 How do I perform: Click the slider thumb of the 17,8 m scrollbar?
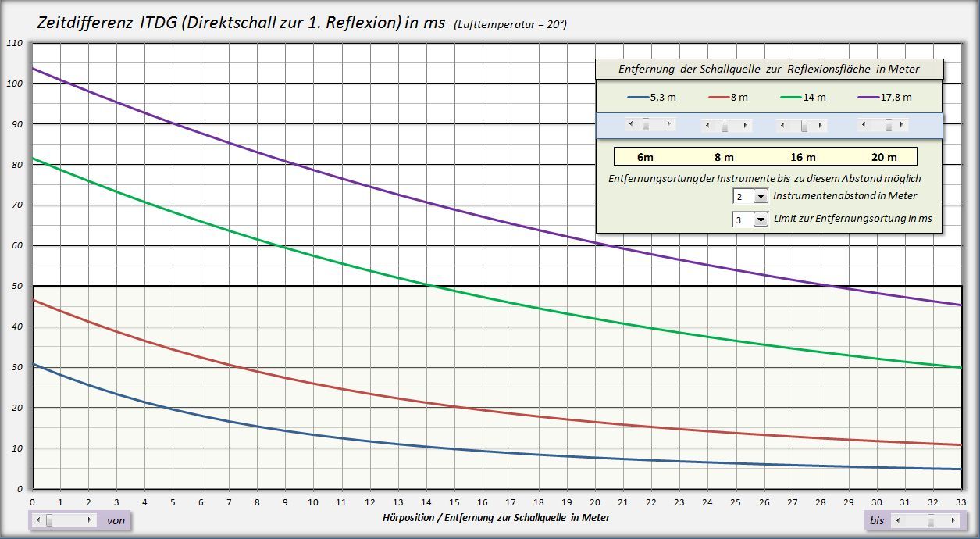click(889, 125)
